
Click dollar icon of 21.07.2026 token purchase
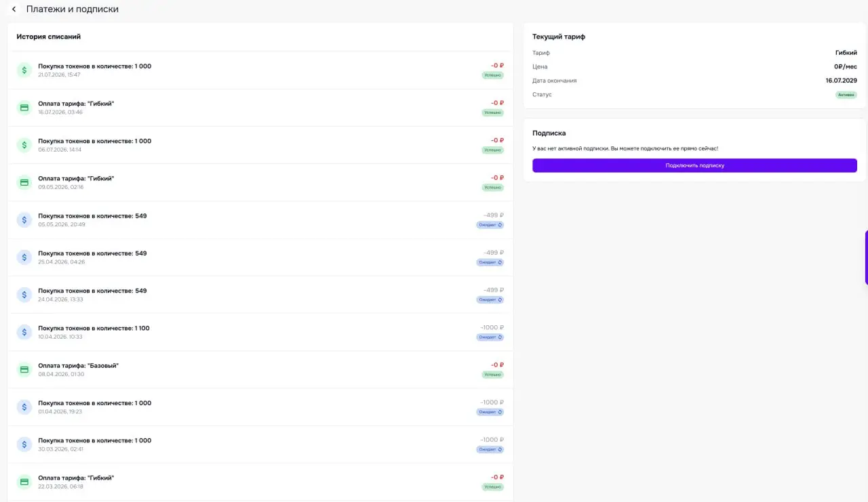tap(24, 70)
